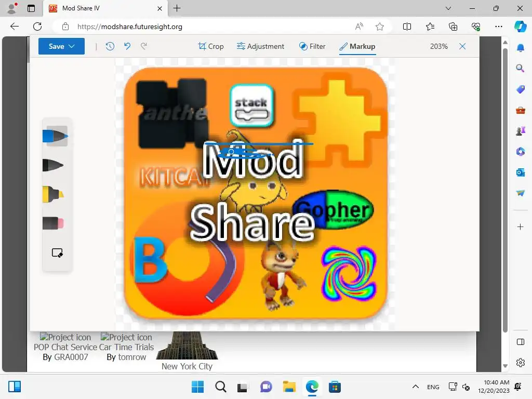Open the clock and date flyout
532x399 pixels.
click(x=494, y=387)
